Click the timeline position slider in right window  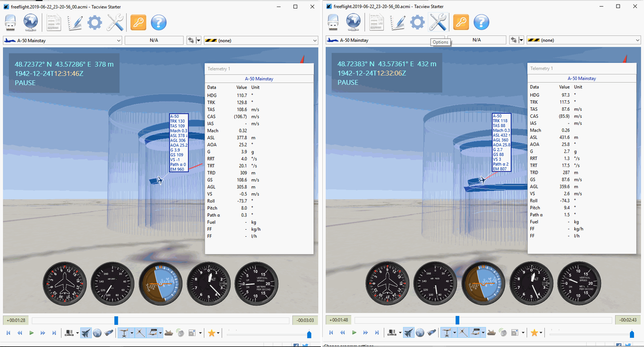coord(457,320)
